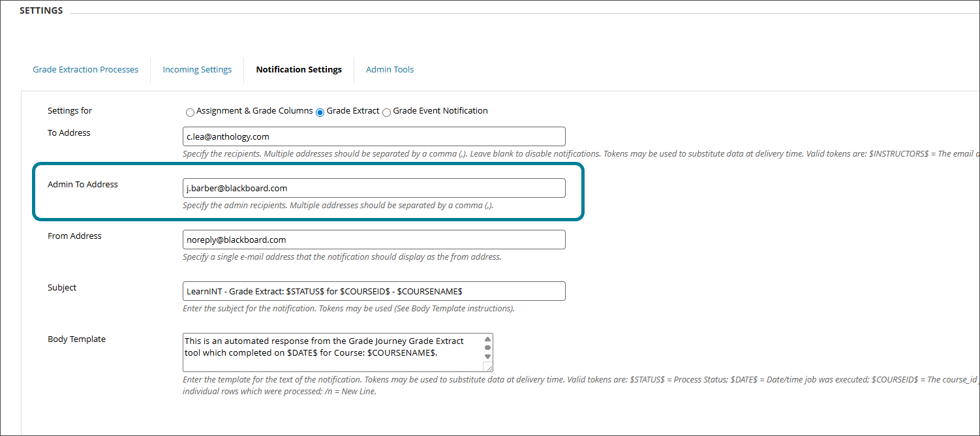This screenshot has width=980, height=436.
Task: Select the Assignment & Grade Columns option
Action: pos(190,112)
